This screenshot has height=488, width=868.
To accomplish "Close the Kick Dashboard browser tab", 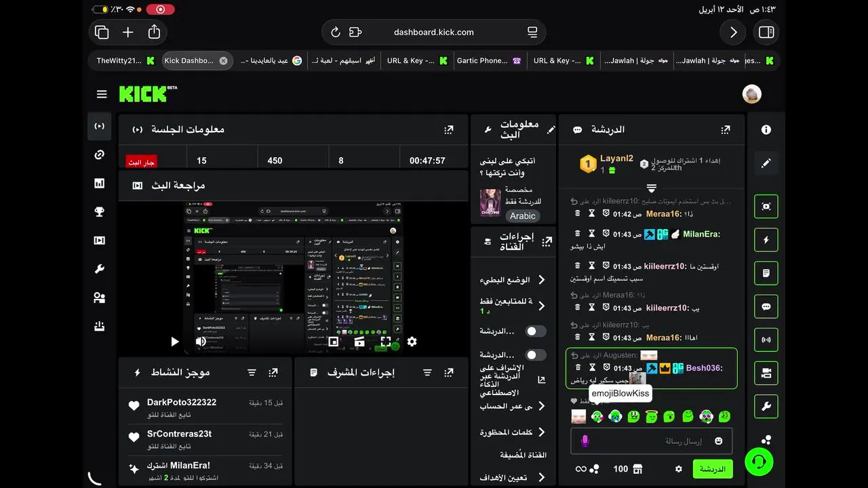I will [223, 60].
